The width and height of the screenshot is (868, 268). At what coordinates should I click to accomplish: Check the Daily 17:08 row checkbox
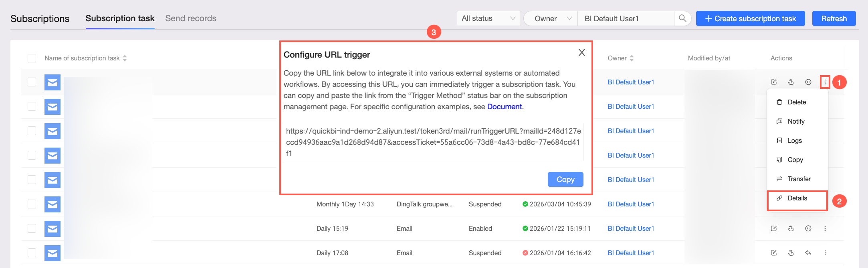[x=32, y=253]
